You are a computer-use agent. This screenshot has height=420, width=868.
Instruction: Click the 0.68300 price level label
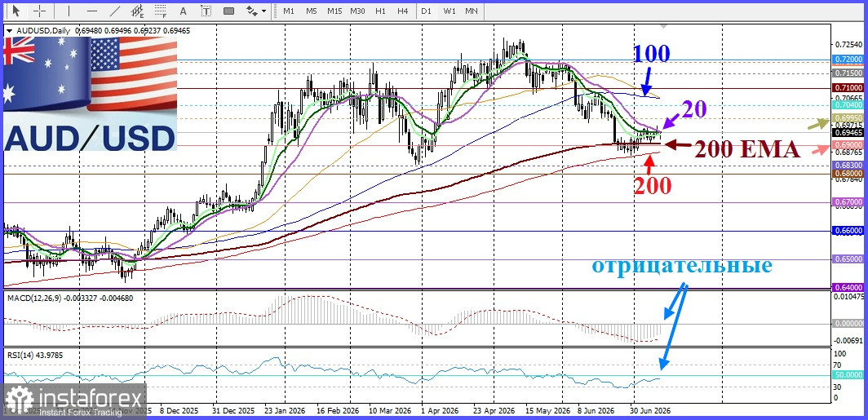tap(848, 166)
